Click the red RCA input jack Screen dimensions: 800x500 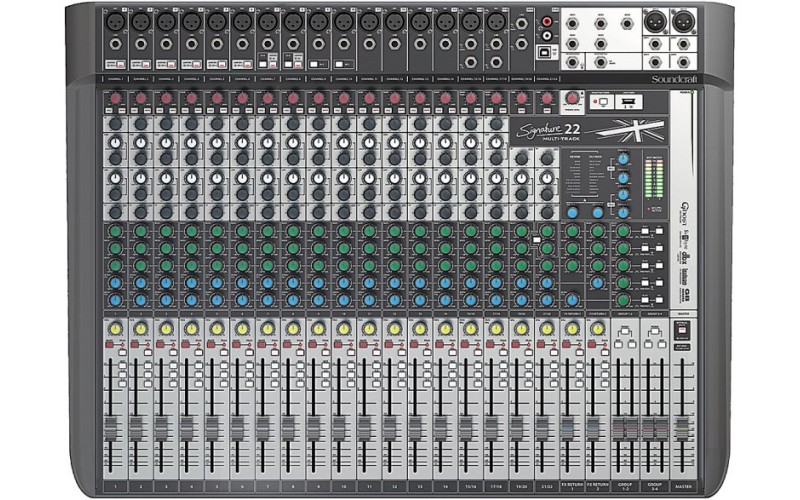coord(547,21)
